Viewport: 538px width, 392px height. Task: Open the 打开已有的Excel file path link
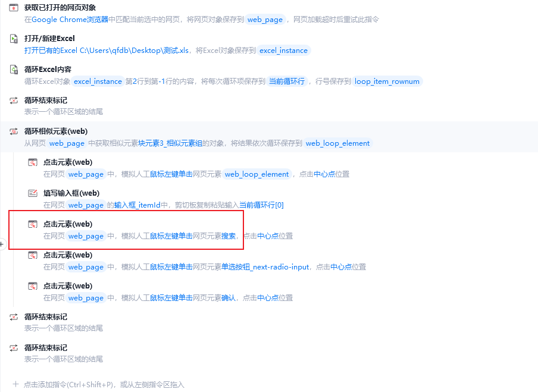[107, 51]
